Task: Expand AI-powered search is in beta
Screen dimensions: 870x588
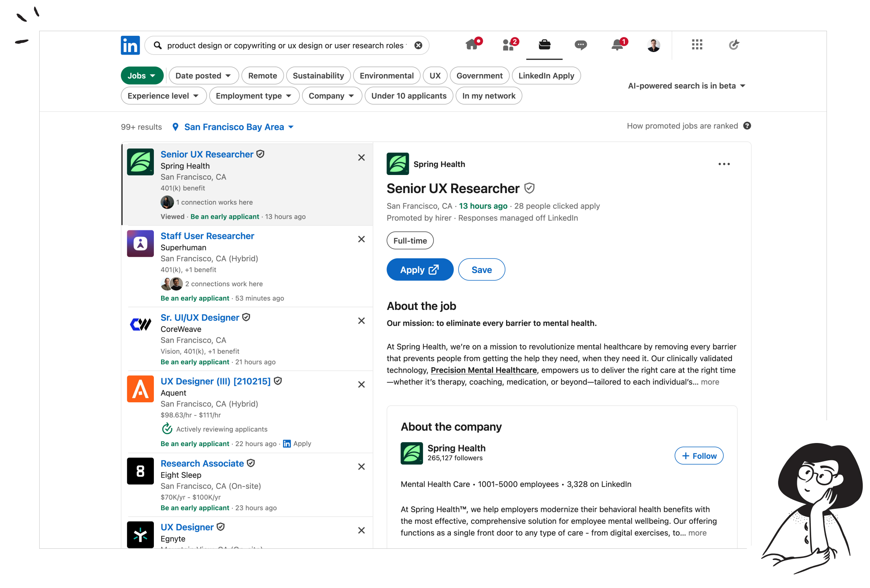Action: tap(687, 86)
